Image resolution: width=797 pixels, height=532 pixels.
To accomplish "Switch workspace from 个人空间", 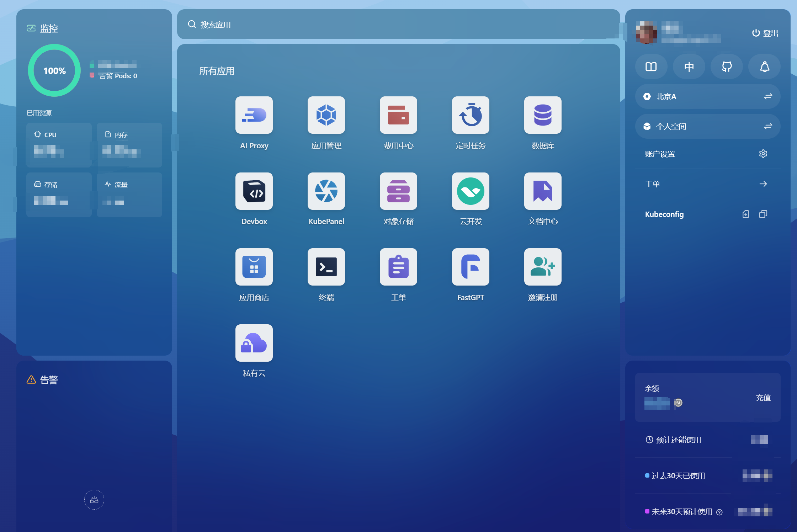I will point(708,126).
